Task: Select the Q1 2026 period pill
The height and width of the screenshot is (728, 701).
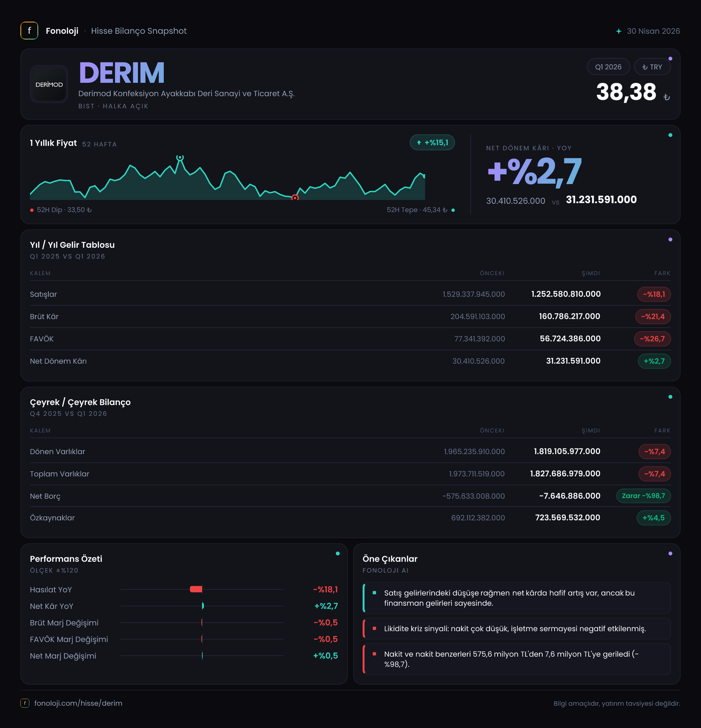Action: coord(608,67)
